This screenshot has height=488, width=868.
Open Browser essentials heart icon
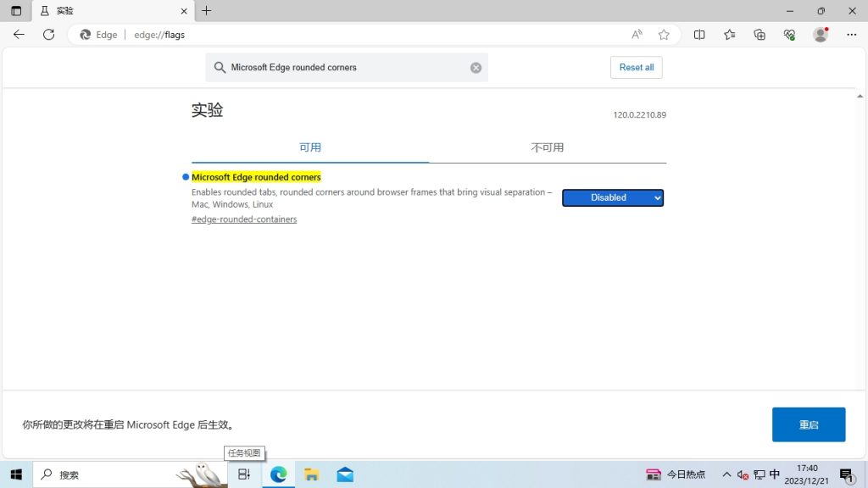click(789, 34)
